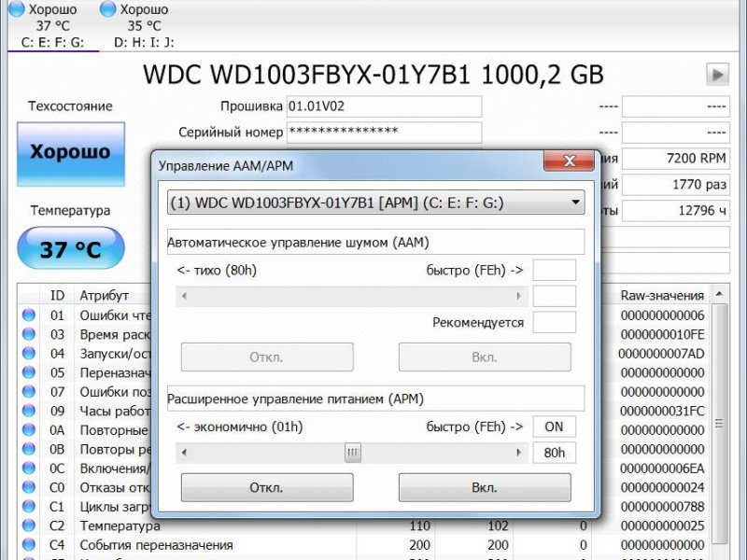The height and width of the screenshot is (560, 747).
Task: Click the next disk arrow button
Action: click(x=718, y=75)
